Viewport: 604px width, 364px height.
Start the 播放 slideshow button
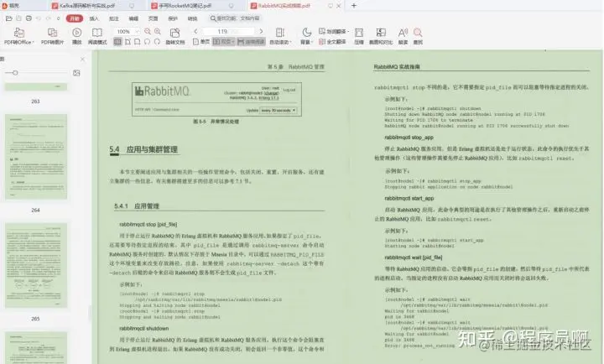tap(76, 36)
